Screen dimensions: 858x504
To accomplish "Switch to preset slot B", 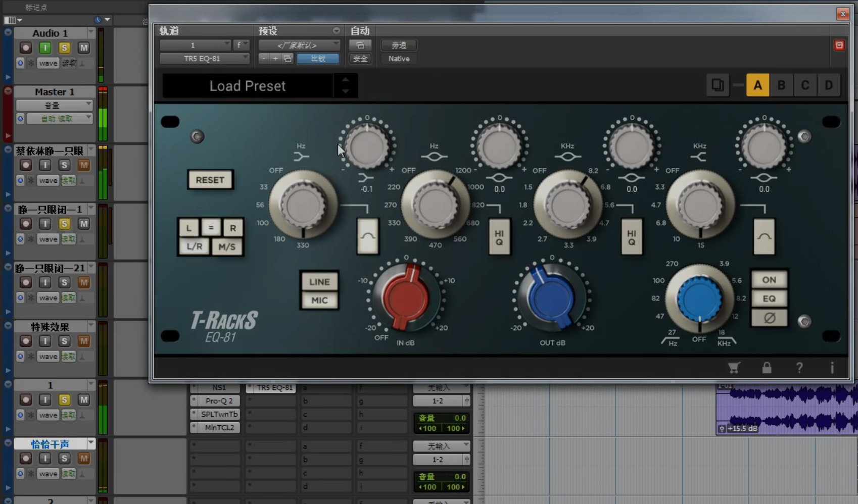I will pyautogui.click(x=781, y=85).
